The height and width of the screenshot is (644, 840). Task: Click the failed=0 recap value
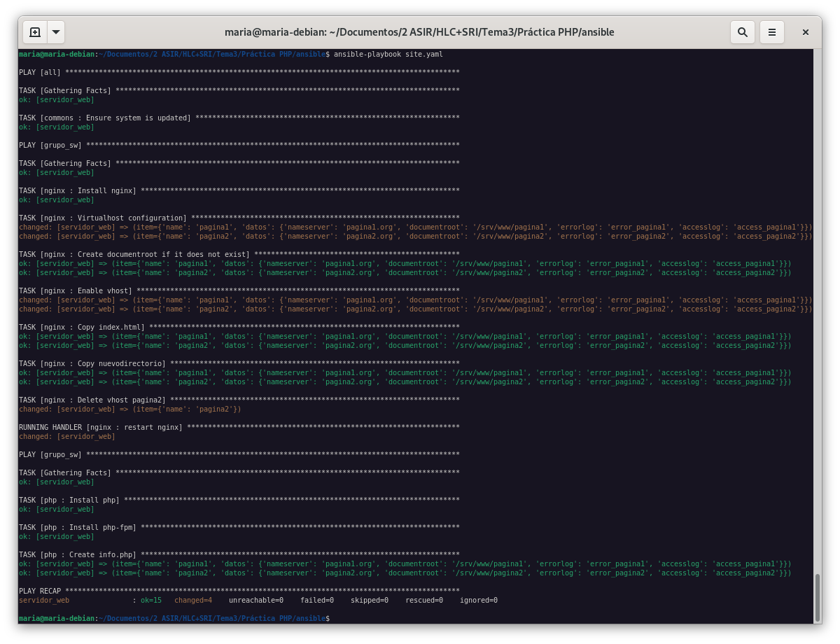(x=317, y=601)
